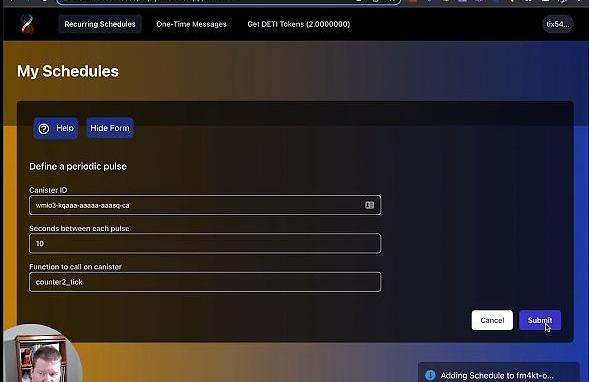Click the Define a periodic pulse heading

click(78, 166)
